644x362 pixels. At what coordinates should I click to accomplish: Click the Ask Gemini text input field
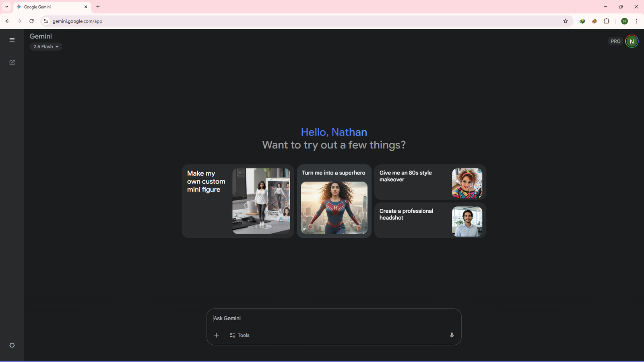(x=333, y=318)
